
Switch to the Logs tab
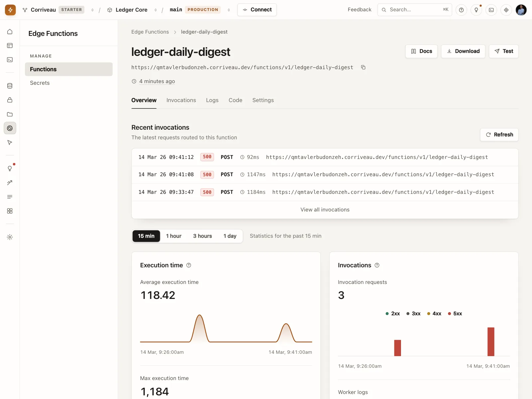coord(212,100)
